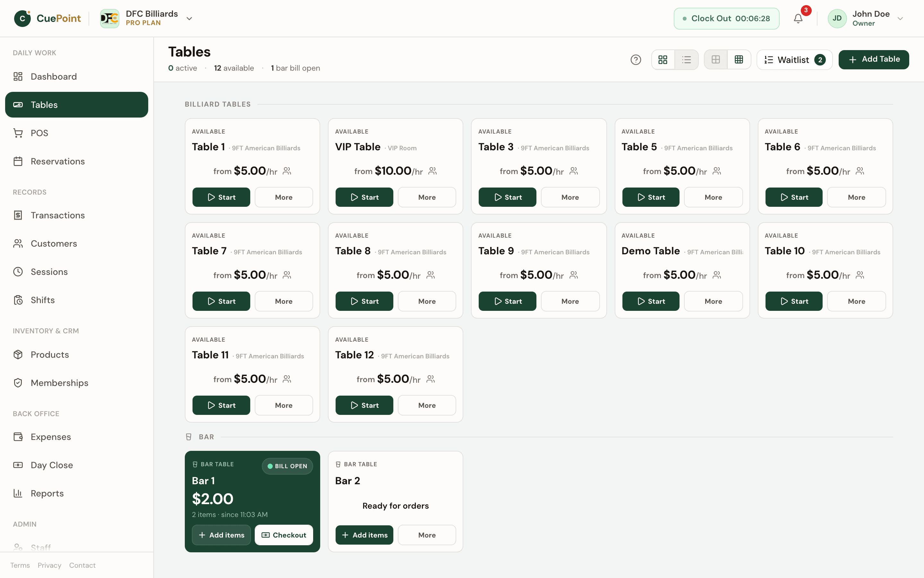
Task: Open Dashboard in the sidebar
Action: tap(76, 76)
